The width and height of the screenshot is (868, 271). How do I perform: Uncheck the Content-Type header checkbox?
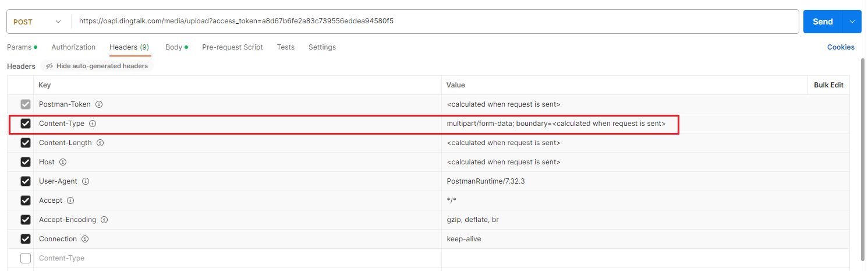click(x=26, y=124)
